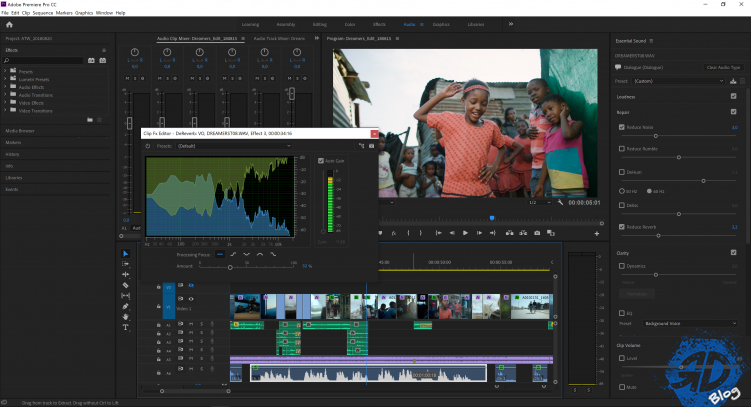The image size is (751, 407).
Task: Choose the Hand tool
Action: point(126,316)
